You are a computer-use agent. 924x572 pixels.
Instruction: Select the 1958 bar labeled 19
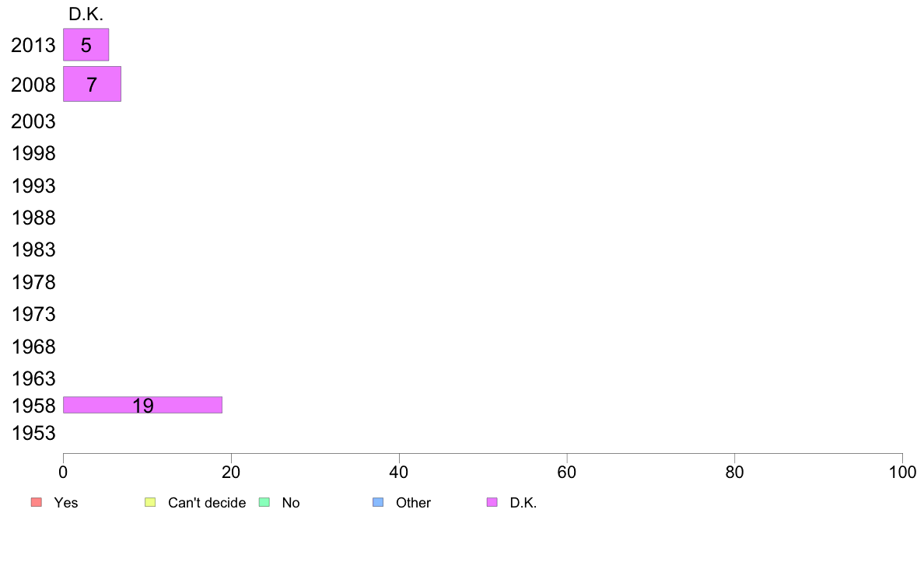click(x=142, y=405)
